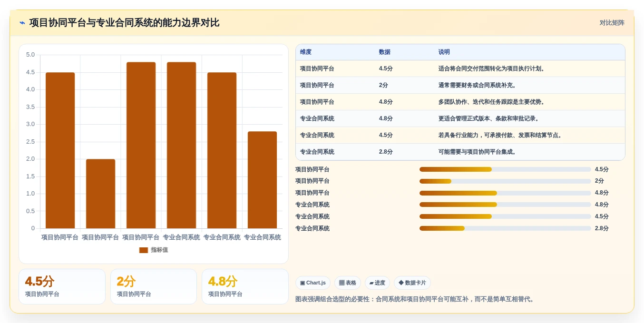Click the 指标值 legend label

tap(159, 250)
